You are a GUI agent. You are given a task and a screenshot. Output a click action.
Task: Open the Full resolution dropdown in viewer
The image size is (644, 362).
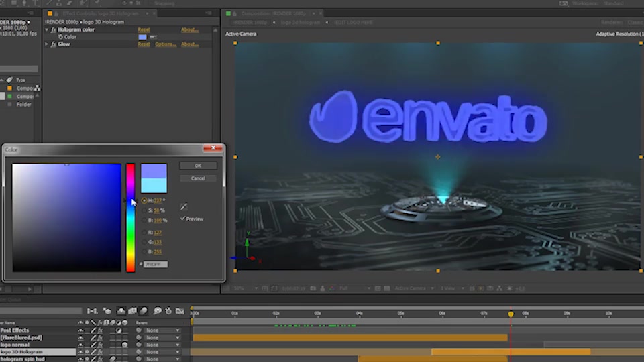coord(354,288)
